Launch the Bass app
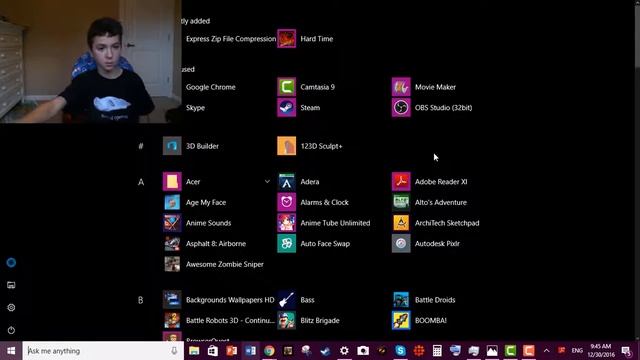Viewport: 640px width, 360px height. 296,300
